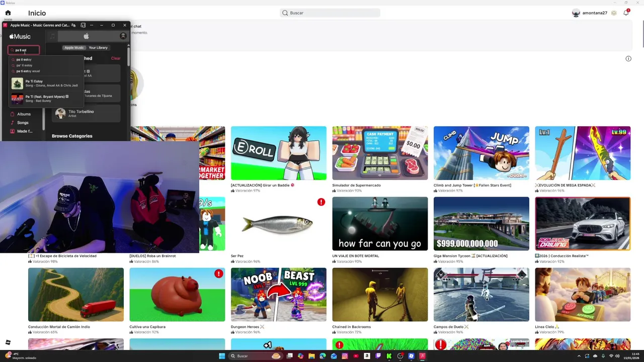
Task: Open Giga Mansion Tycoon game
Action: tap(481, 224)
